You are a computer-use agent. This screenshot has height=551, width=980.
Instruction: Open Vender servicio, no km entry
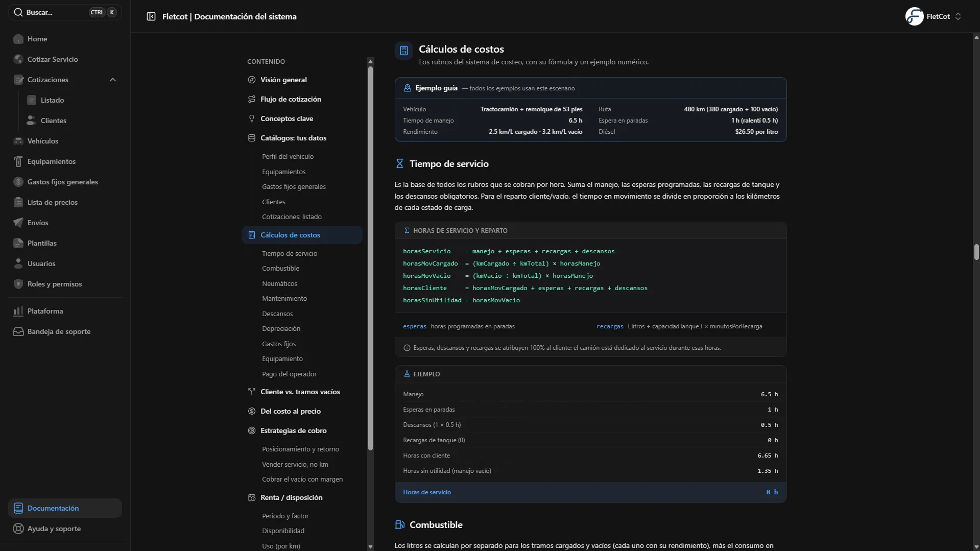[295, 464]
